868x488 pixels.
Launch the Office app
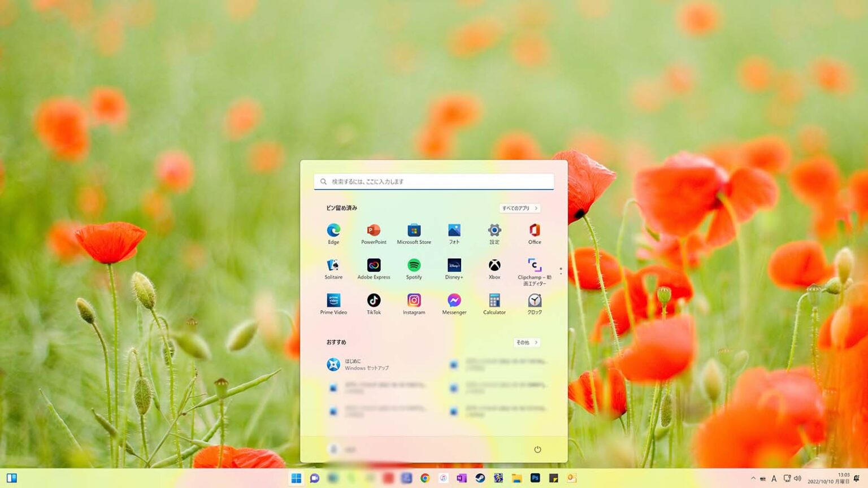[x=535, y=232]
